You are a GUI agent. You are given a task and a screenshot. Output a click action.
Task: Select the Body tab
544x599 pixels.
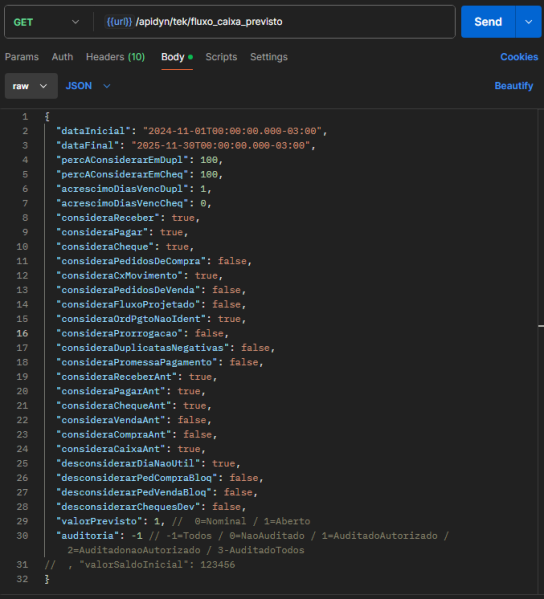click(x=177, y=57)
